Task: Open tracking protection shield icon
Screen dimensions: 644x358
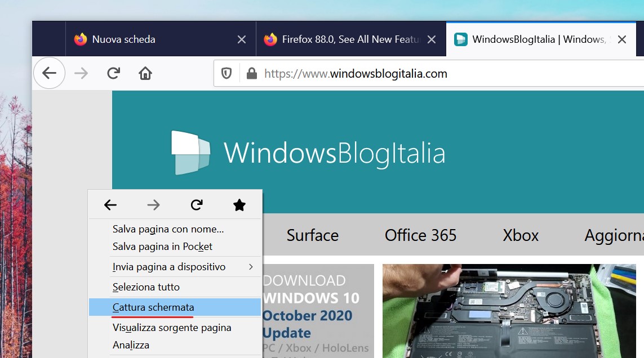Action: point(226,74)
